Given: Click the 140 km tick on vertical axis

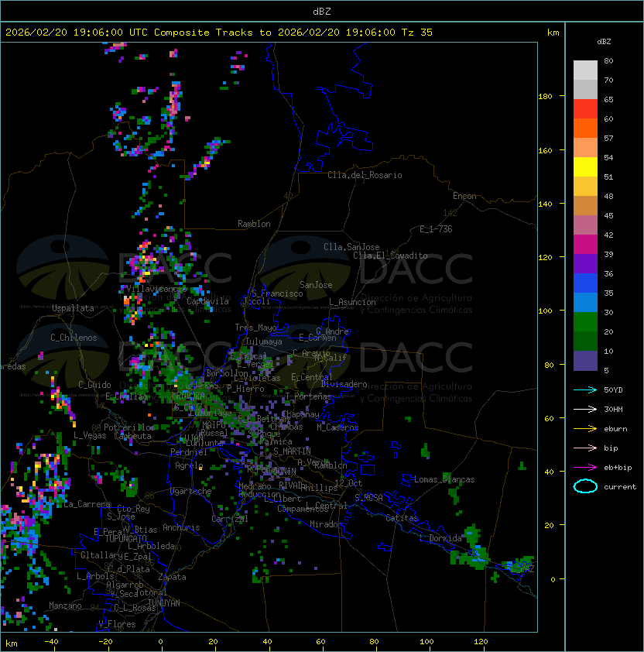Looking at the screenshot, I should (x=545, y=204).
